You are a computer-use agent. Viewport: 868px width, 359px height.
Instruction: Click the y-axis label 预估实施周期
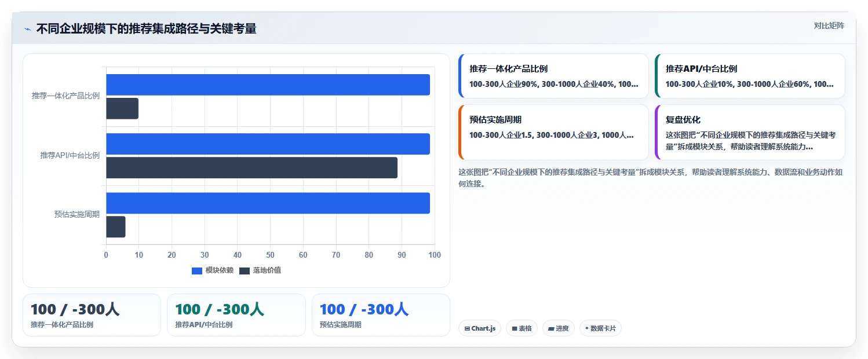pyautogui.click(x=77, y=215)
